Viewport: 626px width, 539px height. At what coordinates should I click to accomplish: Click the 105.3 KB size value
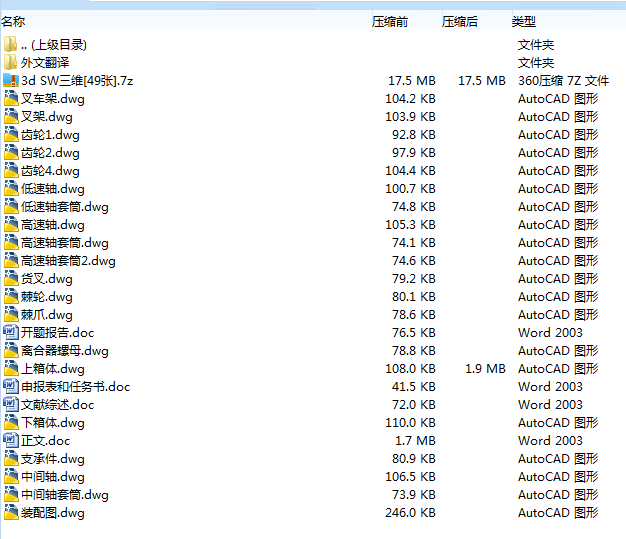pos(410,224)
